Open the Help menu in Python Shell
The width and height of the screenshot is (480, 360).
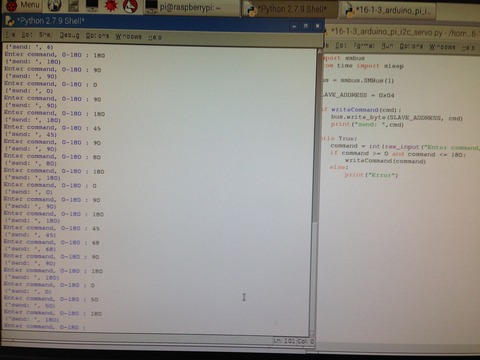click(x=155, y=37)
